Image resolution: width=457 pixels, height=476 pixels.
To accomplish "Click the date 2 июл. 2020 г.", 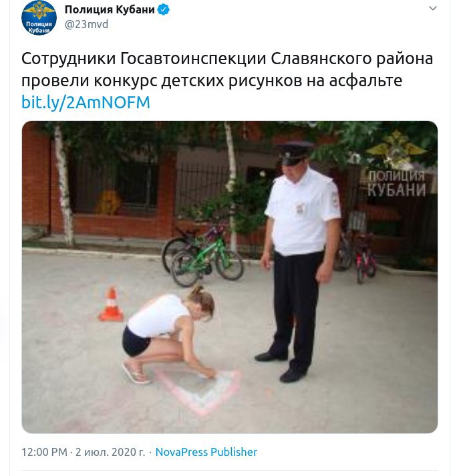I will click(110, 452).
